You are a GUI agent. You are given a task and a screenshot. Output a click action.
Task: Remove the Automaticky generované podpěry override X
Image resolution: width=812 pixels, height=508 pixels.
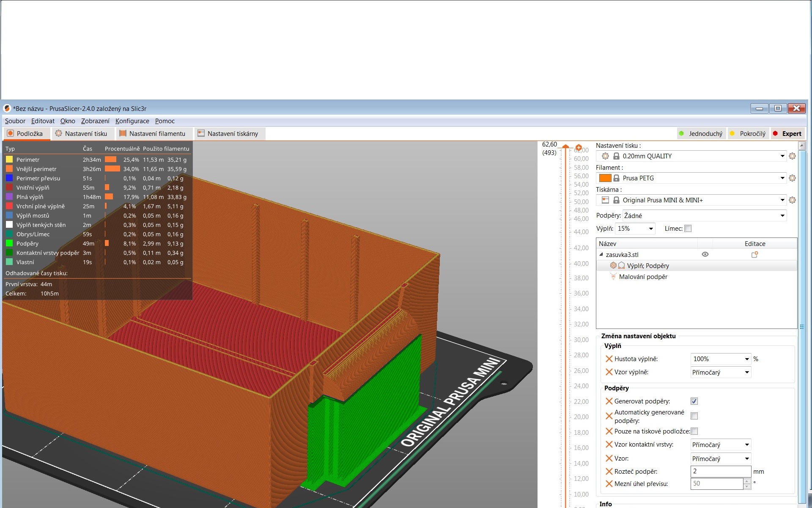(609, 416)
